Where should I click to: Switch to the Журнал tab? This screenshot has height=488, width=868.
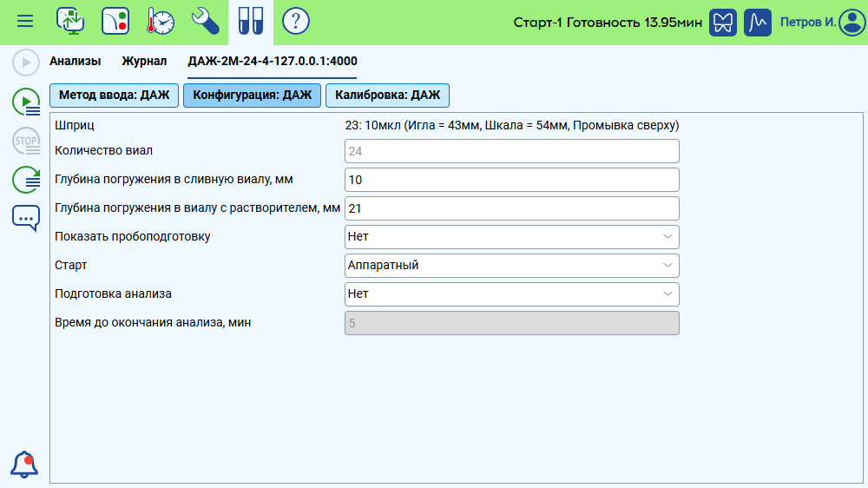[144, 62]
